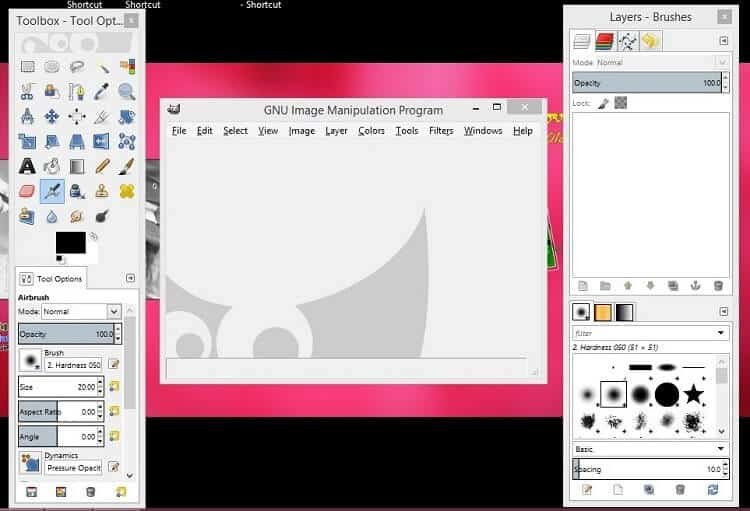Open the Select menu
Image resolution: width=750 pixels, height=511 pixels.
point(235,131)
